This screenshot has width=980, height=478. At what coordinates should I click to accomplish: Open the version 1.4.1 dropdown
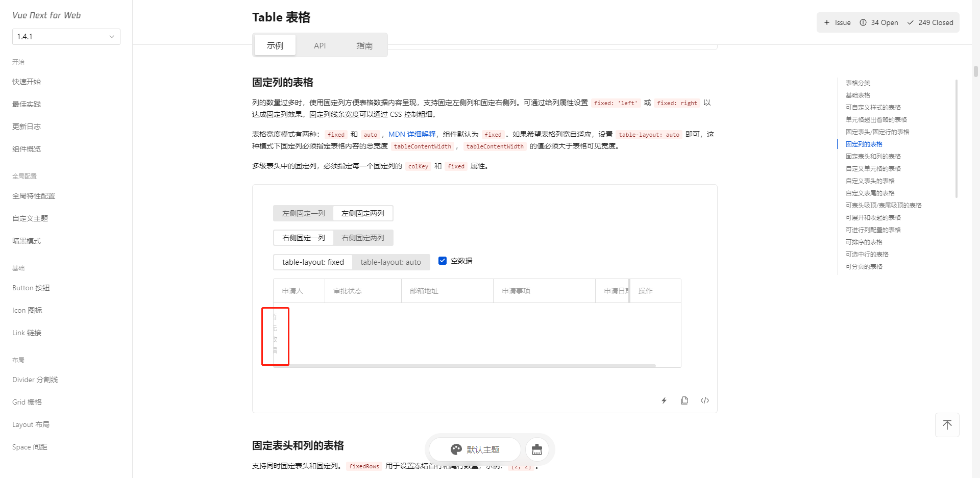(66, 36)
